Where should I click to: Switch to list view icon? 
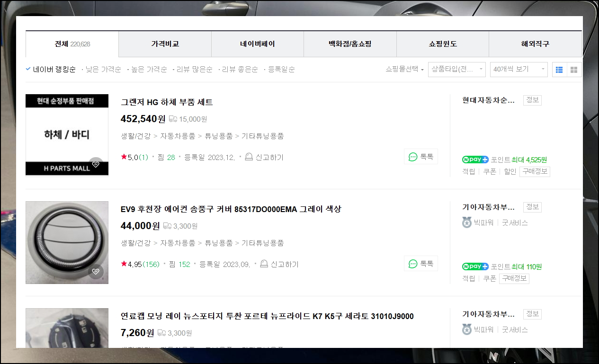click(x=559, y=70)
